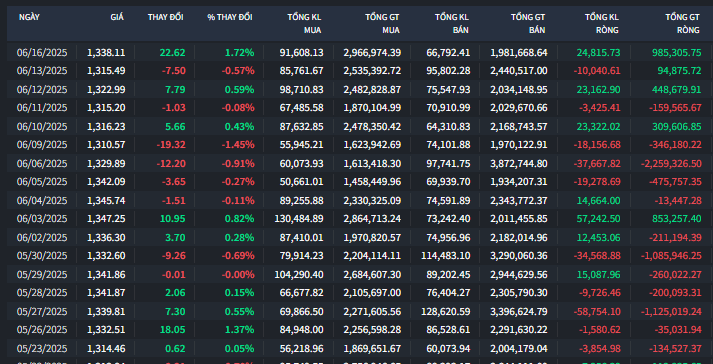
Task: Click percent change 1.37%
Action: click(240, 329)
